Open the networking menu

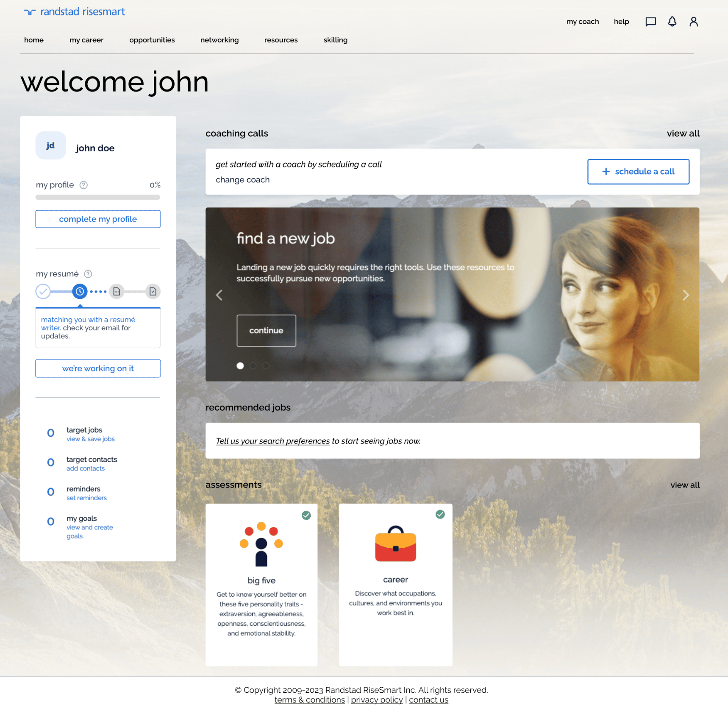click(x=220, y=40)
